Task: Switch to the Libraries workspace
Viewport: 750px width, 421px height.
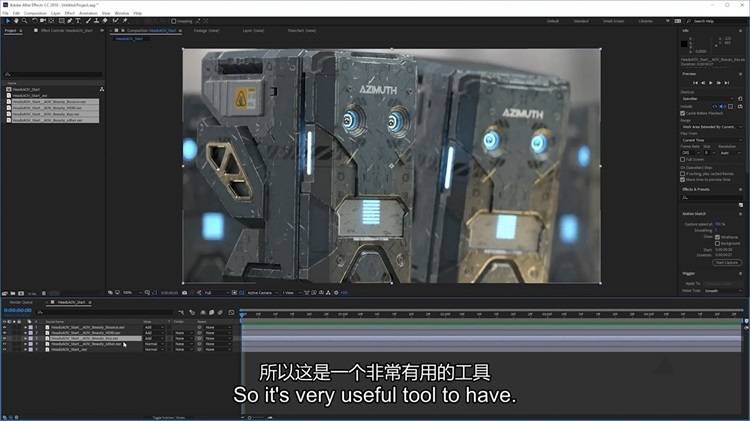Action: click(x=645, y=21)
